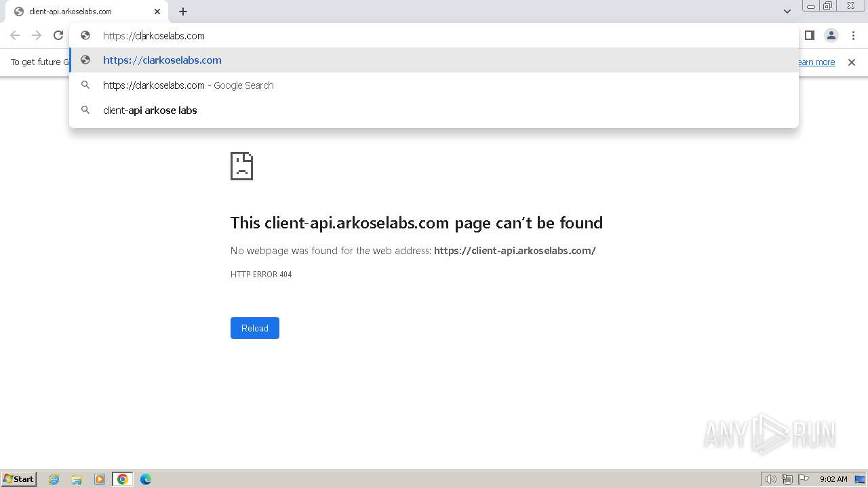Launch Internet Explorer from taskbar

click(54, 479)
